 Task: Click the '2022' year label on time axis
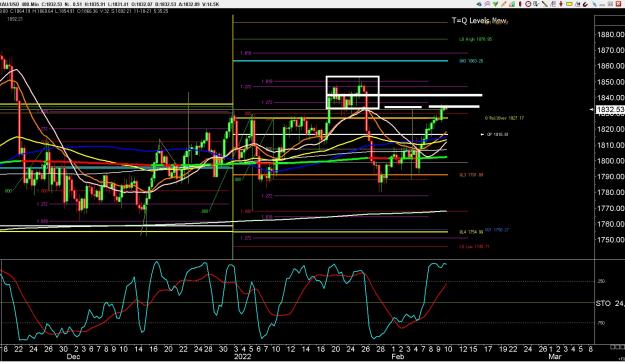pos(242,357)
